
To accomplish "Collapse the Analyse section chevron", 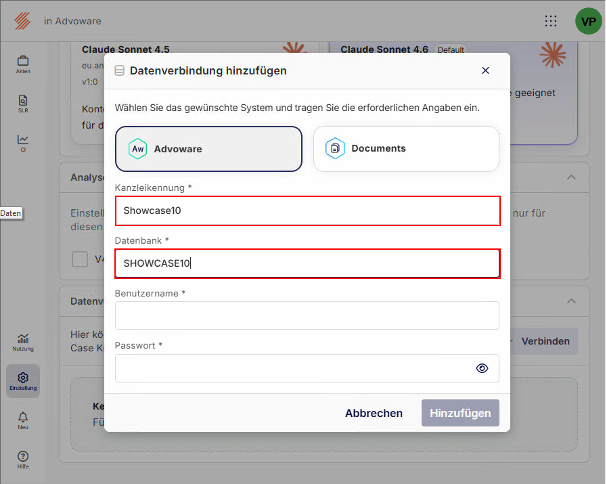I will click(x=571, y=177).
